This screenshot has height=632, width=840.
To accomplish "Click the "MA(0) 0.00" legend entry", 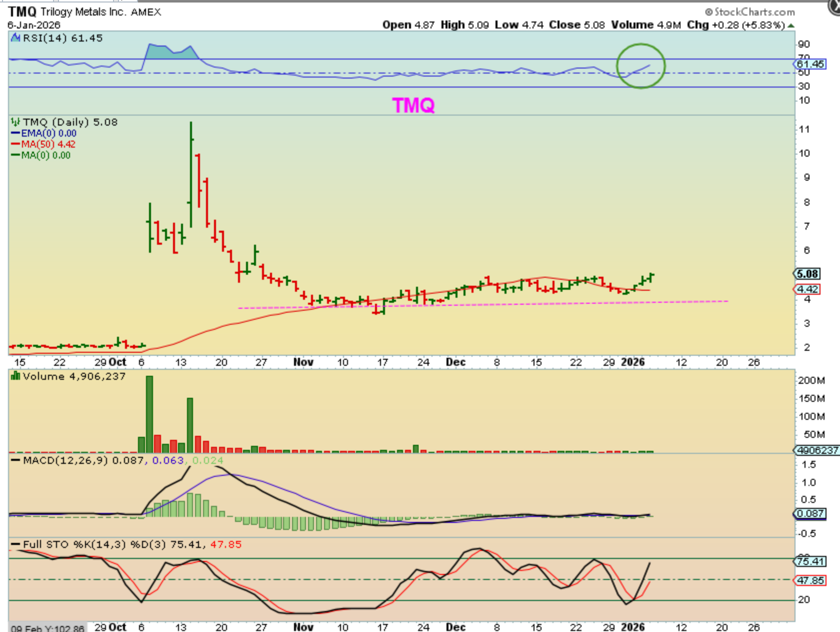I will tap(45, 156).
